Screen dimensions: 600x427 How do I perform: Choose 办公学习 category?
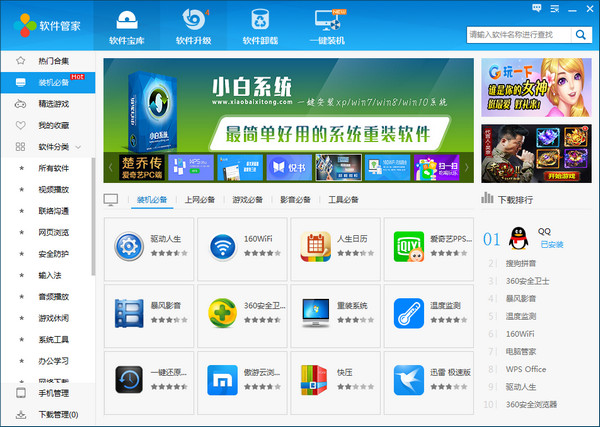(x=53, y=361)
